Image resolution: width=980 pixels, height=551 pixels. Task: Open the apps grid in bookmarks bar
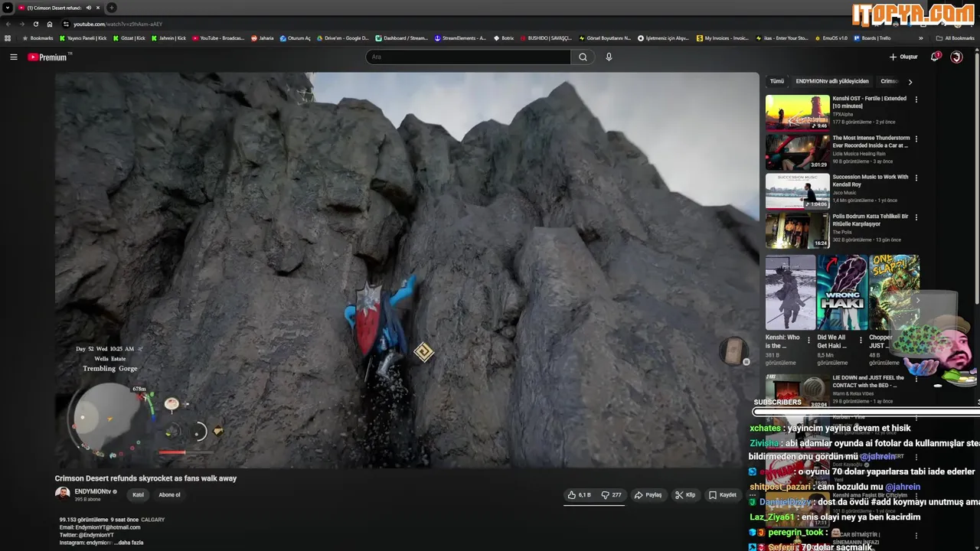(8, 37)
